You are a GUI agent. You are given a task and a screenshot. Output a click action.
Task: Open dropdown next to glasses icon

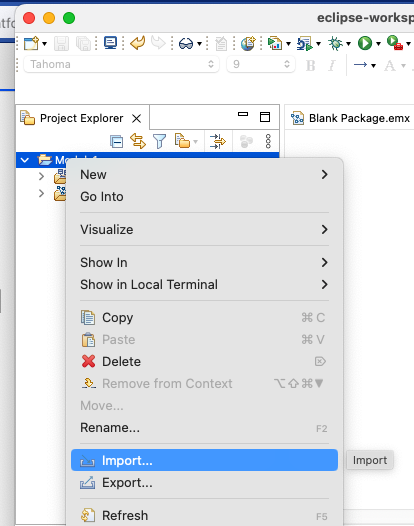click(x=199, y=44)
